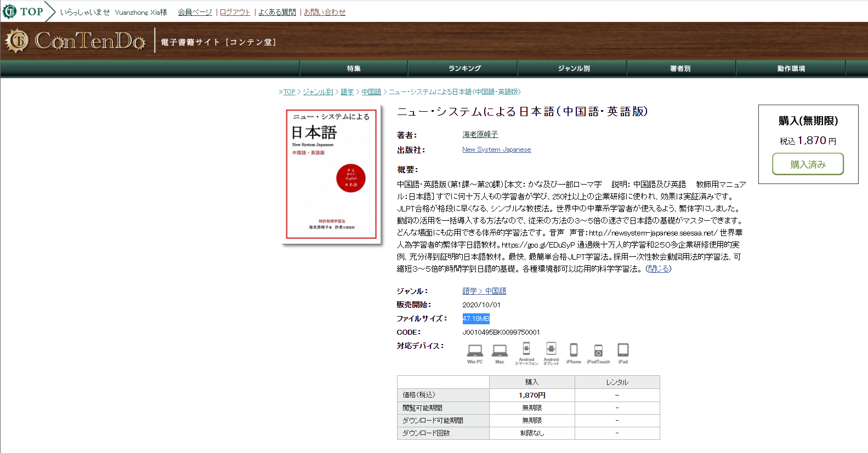Screen dimensions: 868x453
Task: Open the 特集 navigation tab
Action: click(x=354, y=68)
